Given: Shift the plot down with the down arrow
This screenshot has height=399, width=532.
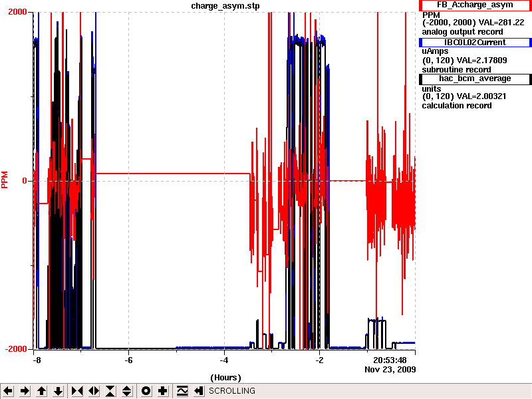Looking at the screenshot, I should coord(59,391).
